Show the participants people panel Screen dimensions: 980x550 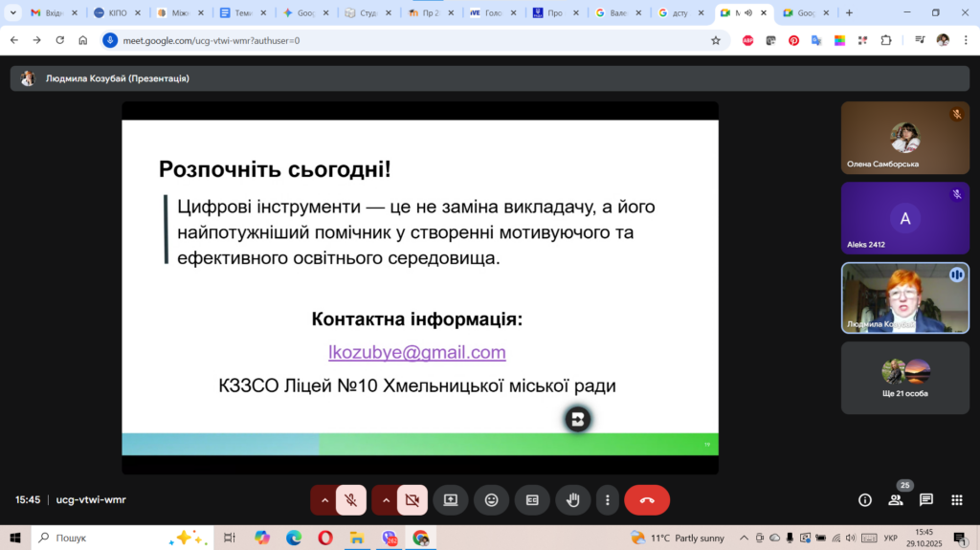(896, 499)
